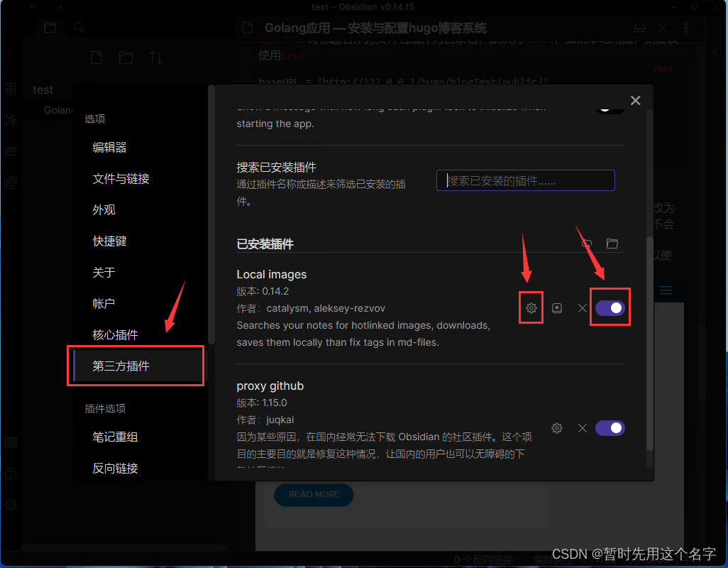
Task: Disable the Local images plugin
Action: (x=610, y=307)
